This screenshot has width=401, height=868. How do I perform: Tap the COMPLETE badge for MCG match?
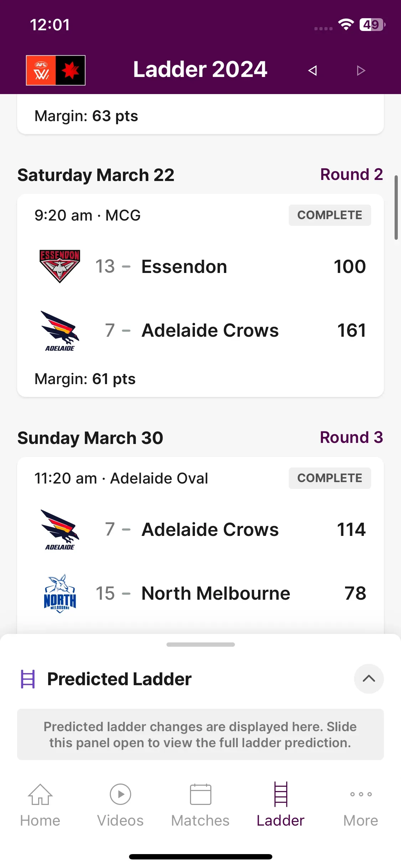click(330, 215)
